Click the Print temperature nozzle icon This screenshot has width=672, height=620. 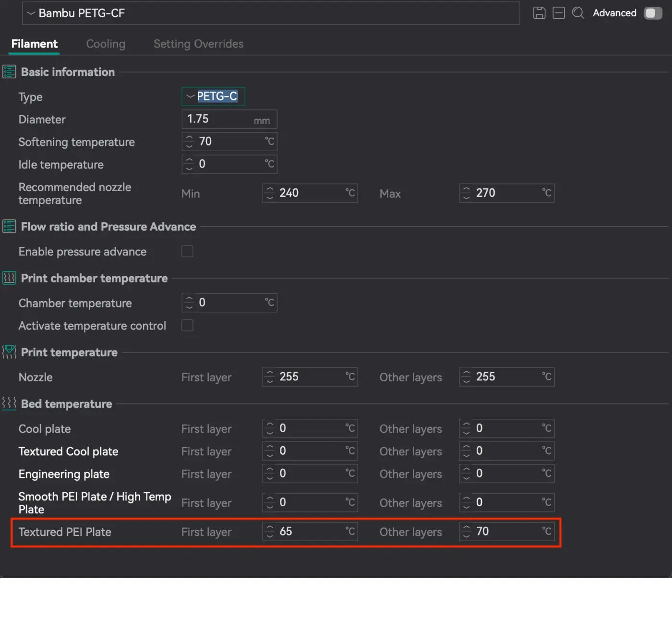click(9, 352)
